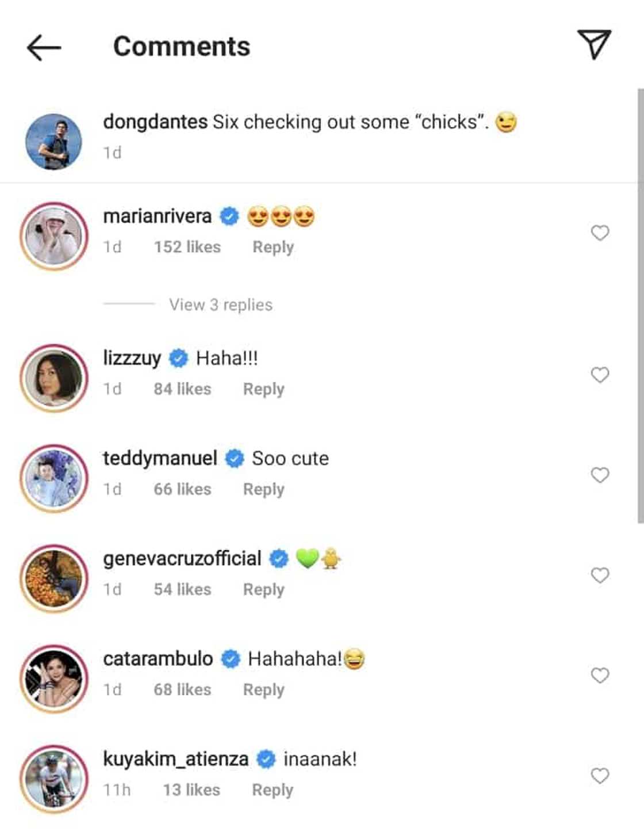Like kuyakim_atienza's inaanak comment

pyautogui.click(x=600, y=776)
